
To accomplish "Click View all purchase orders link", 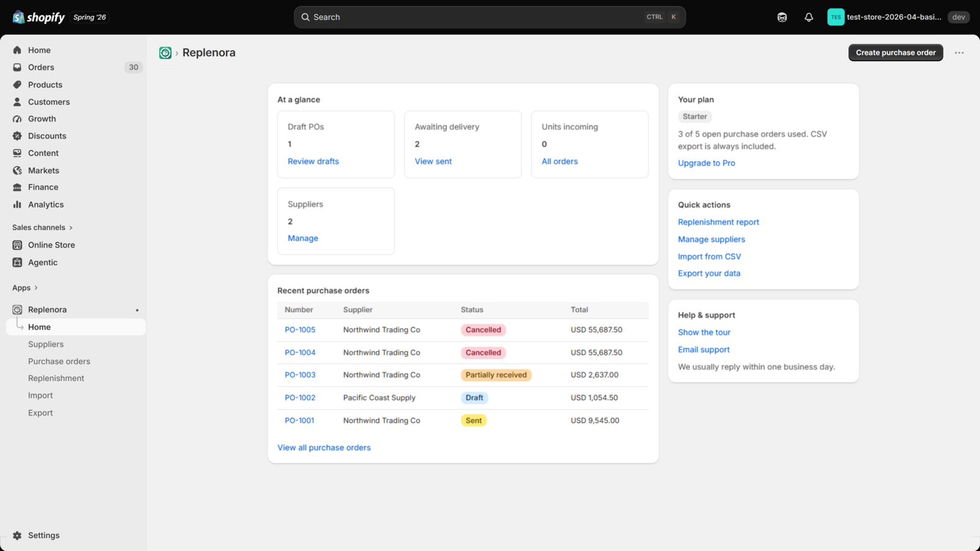I will pos(324,448).
